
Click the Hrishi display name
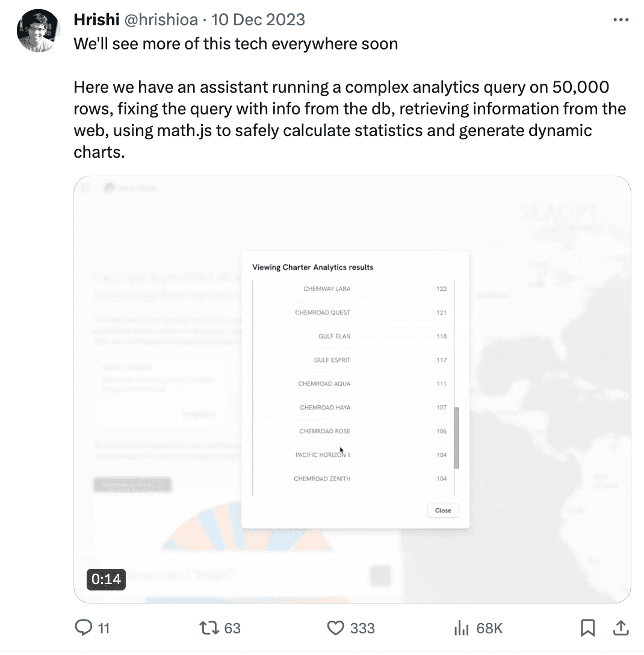click(96, 20)
